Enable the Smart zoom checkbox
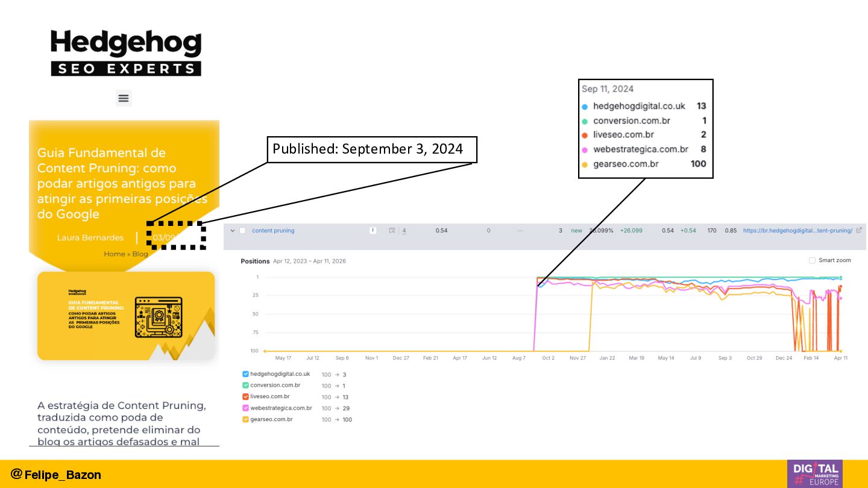The width and height of the screenshot is (868, 488). [x=812, y=260]
